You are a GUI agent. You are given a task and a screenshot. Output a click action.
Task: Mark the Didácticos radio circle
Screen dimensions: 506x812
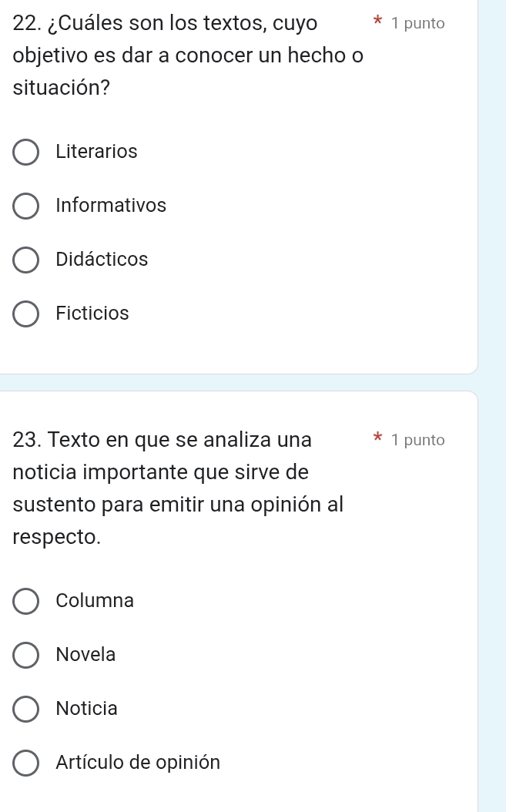(x=26, y=260)
